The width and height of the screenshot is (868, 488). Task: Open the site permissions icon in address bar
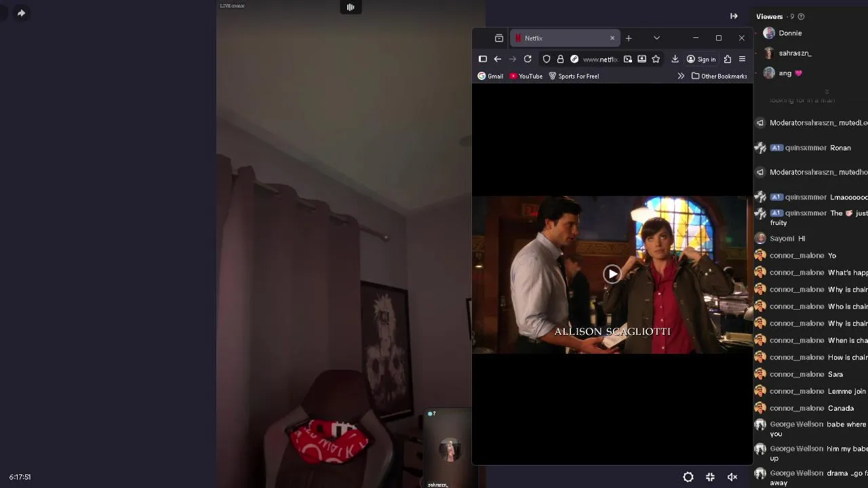click(574, 59)
